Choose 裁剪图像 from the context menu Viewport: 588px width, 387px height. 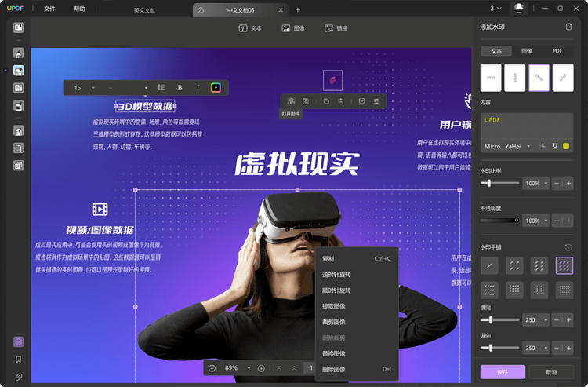click(356, 322)
